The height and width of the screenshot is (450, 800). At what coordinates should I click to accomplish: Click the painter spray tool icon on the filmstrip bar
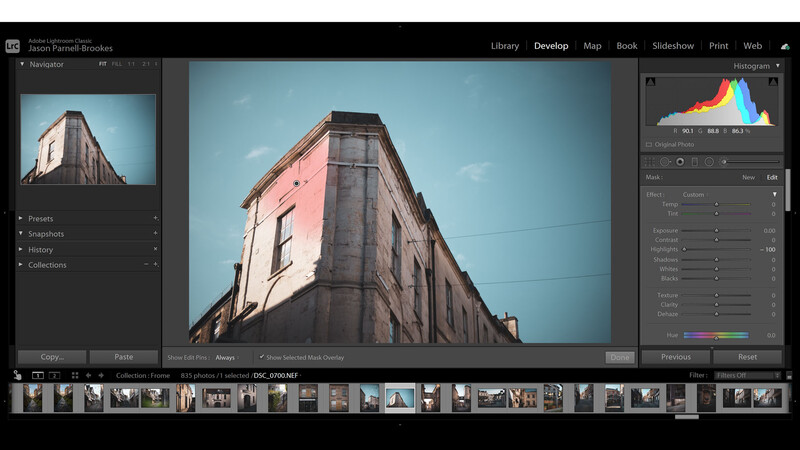(x=17, y=376)
